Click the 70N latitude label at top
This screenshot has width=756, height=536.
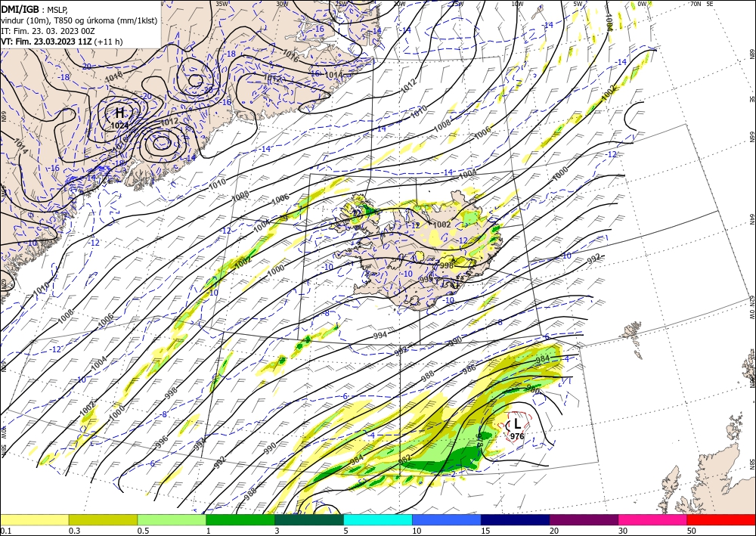[x=696, y=4]
